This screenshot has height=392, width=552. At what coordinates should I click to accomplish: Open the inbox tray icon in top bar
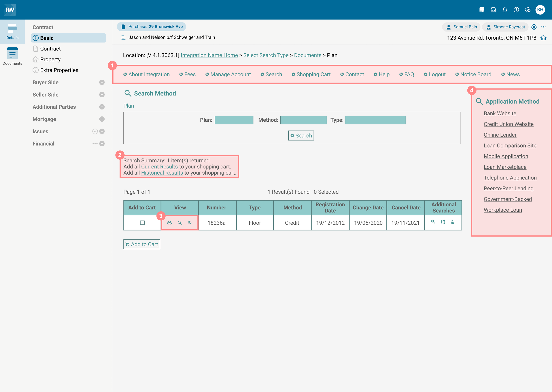click(493, 10)
